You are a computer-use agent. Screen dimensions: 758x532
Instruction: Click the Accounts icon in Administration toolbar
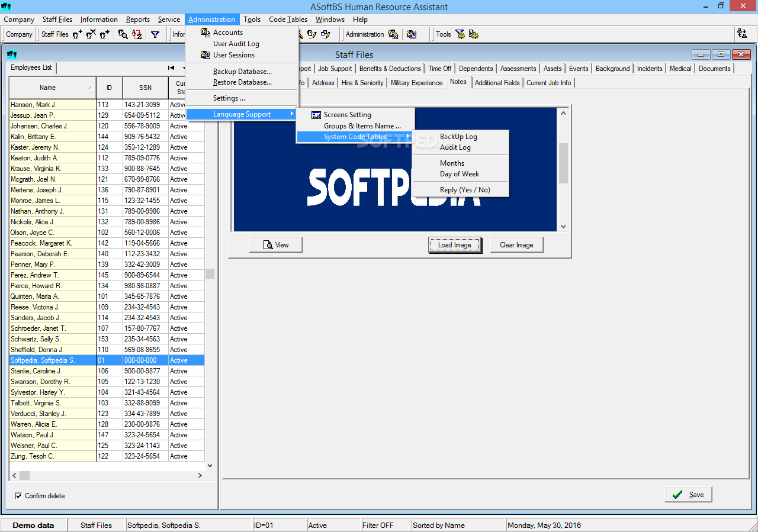[393, 34]
